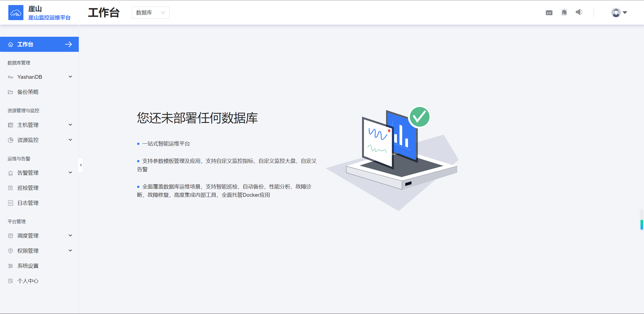Go to 系统设置
The width and height of the screenshot is (644, 314).
[39, 266]
